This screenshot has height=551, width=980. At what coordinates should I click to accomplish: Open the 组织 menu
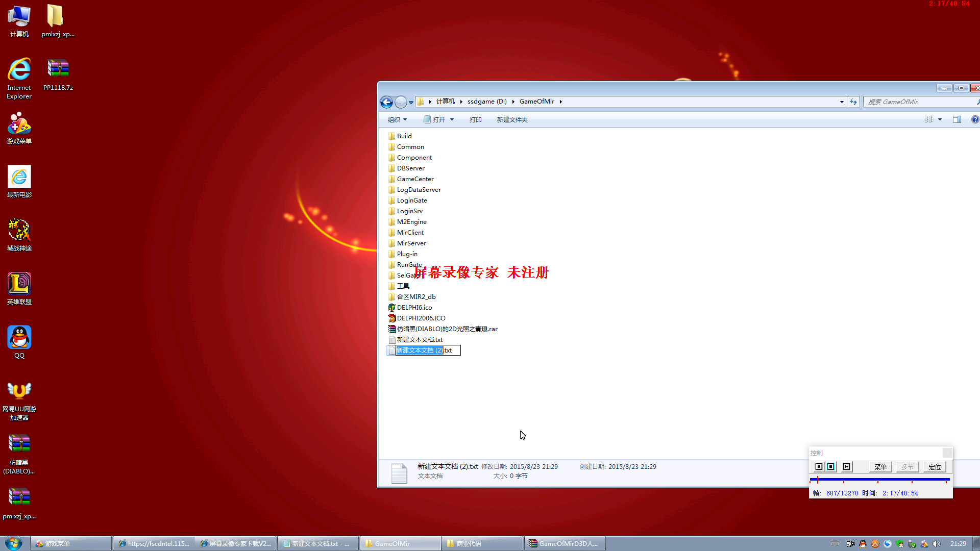[397, 120]
